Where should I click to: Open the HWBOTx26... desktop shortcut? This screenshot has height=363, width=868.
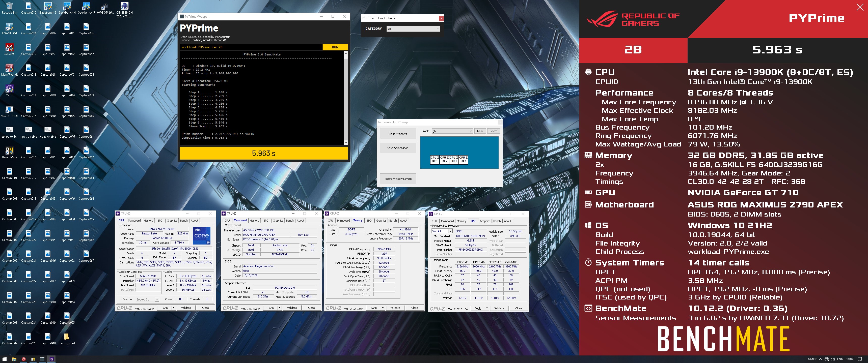click(105, 8)
